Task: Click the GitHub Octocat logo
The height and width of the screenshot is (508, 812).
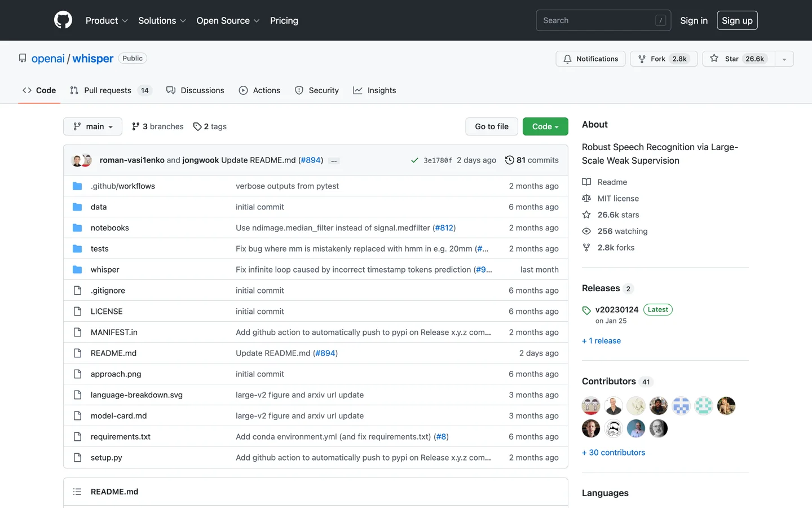Action: pyautogui.click(x=63, y=20)
